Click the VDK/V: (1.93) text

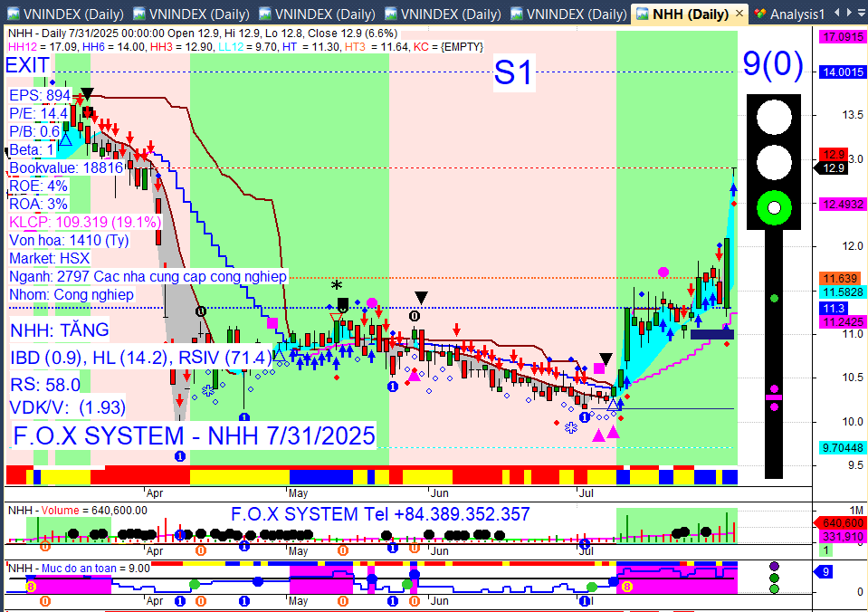[x=68, y=407]
